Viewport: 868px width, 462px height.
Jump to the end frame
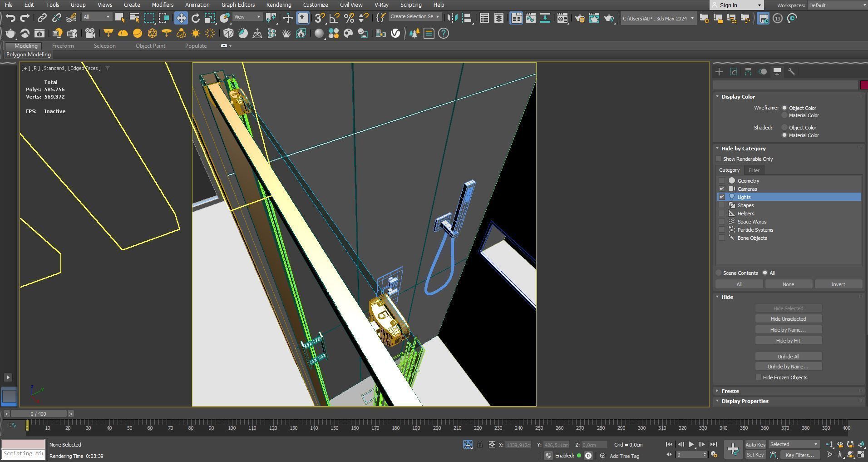[714, 445]
